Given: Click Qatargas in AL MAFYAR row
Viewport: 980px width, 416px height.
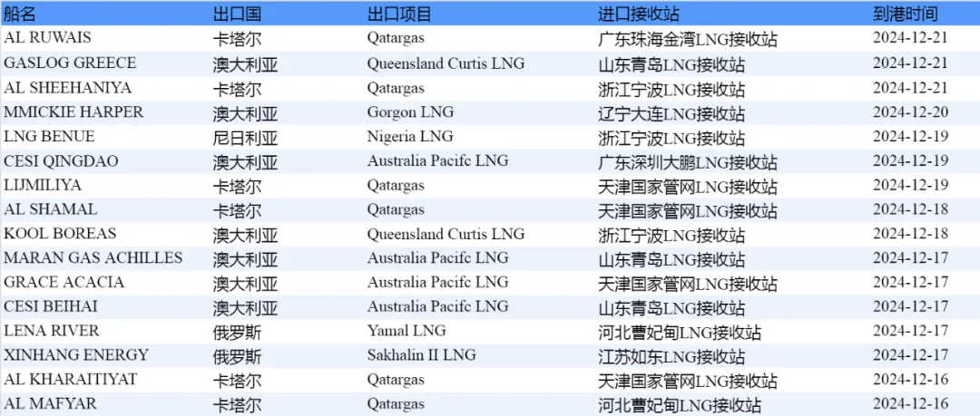Looking at the screenshot, I should click(x=396, y=404).
